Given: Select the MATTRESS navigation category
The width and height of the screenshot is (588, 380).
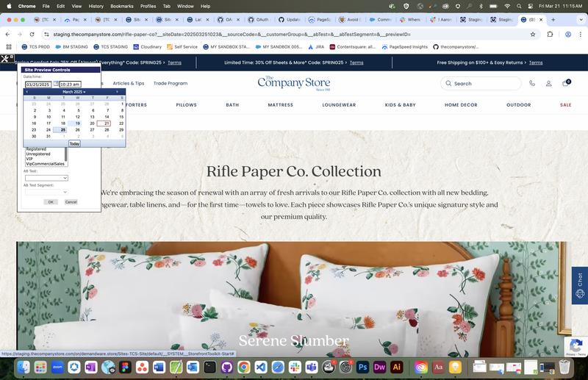Looking at the screenshot, I should tap(280, 105).
